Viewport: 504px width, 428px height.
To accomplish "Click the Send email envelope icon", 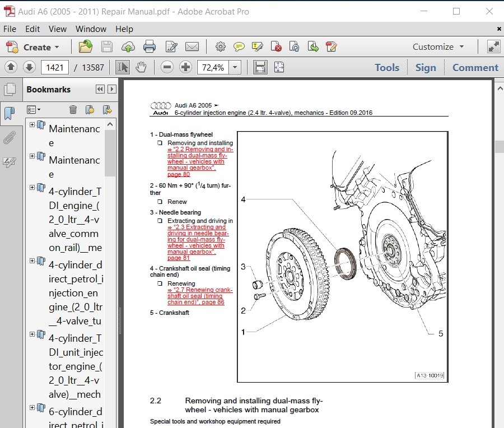I will pyautogui.click(x=192, y=47).
